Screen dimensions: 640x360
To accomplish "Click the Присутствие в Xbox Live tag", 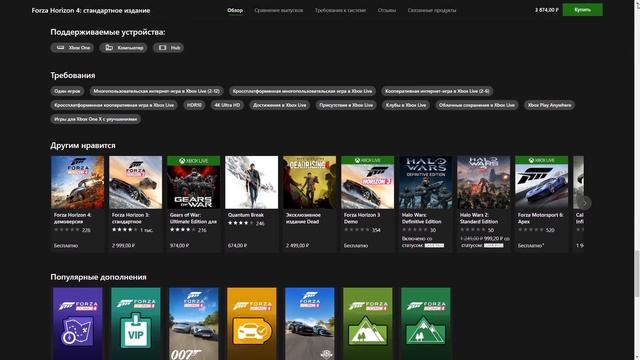I will coord(346,105).
